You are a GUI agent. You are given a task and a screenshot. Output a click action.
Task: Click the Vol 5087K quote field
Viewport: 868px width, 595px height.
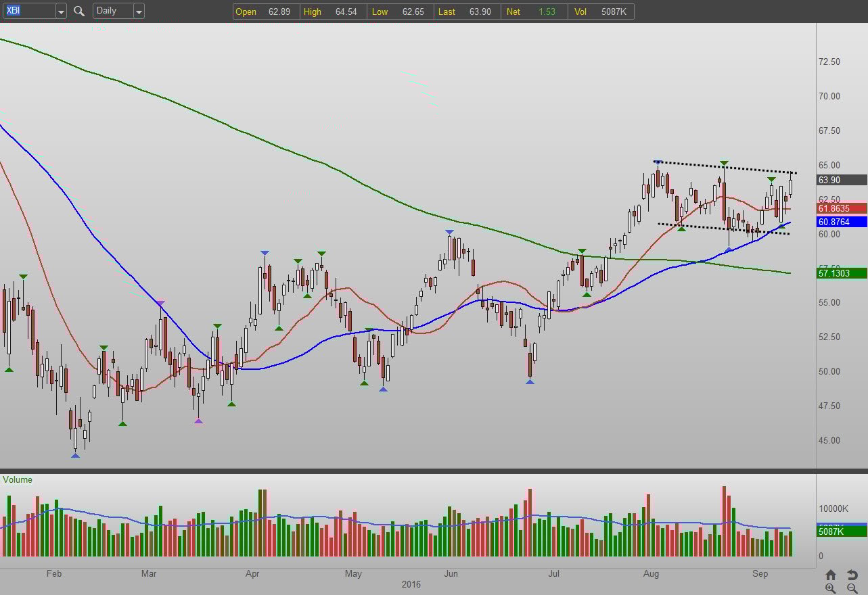click(x=601, y=11)
